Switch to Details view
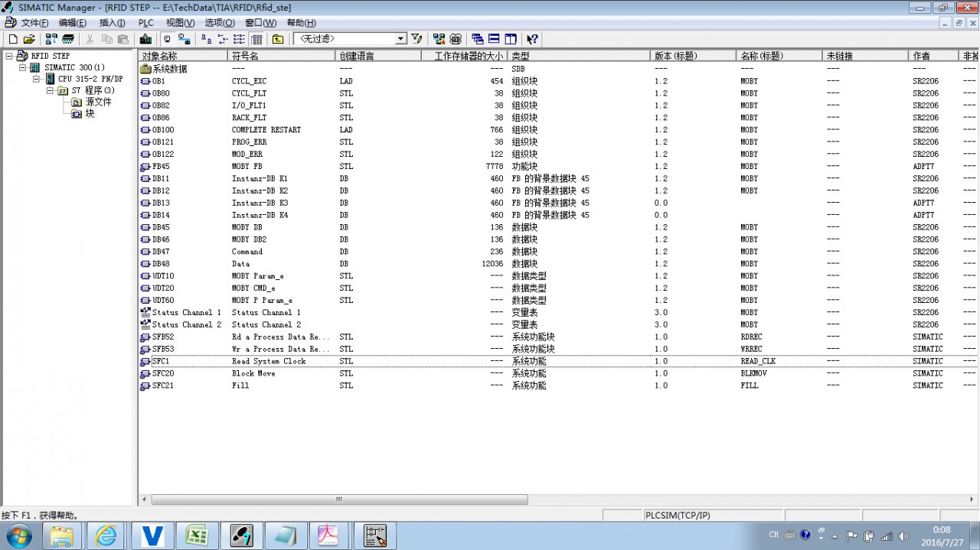This screenshot has width=980, height=550. tap(256, 39)
